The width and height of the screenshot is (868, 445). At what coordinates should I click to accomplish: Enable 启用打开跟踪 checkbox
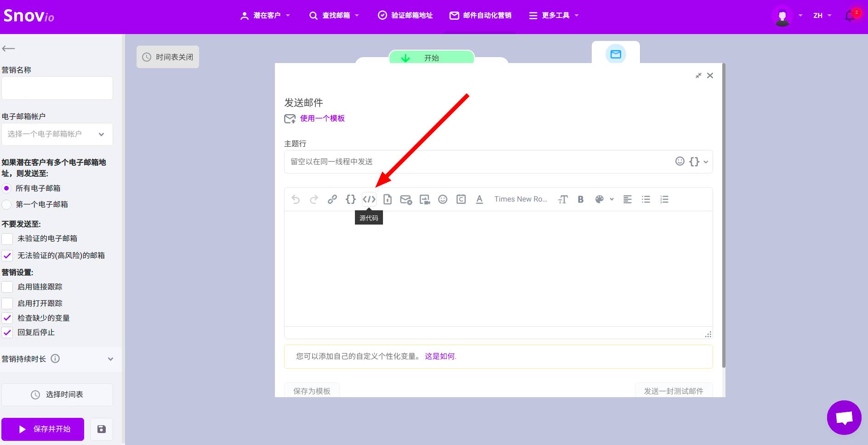pos(7,303)
